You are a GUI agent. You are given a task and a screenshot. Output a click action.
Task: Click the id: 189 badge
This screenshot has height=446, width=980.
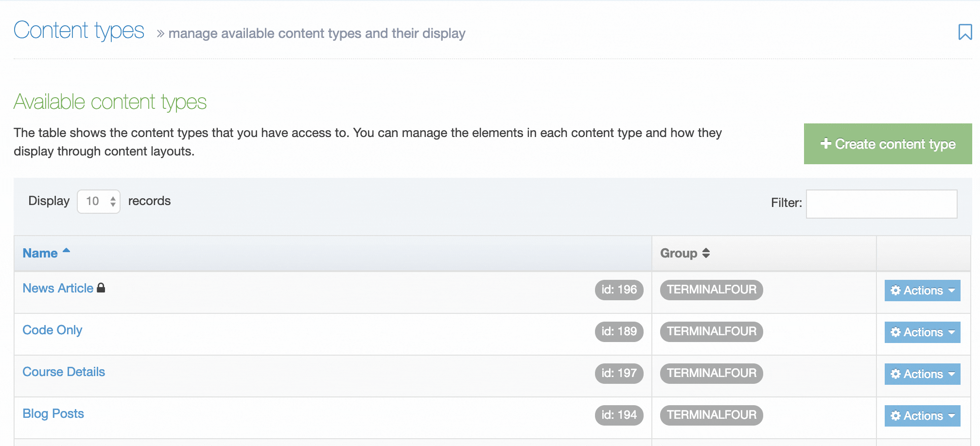pyautogui.click(x=619, y=332)
